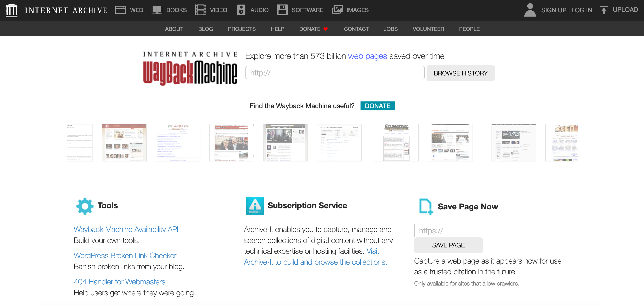Click the user profile silhouette icon
The height and width of the screenshot is (305, 644).
[530, 10]
